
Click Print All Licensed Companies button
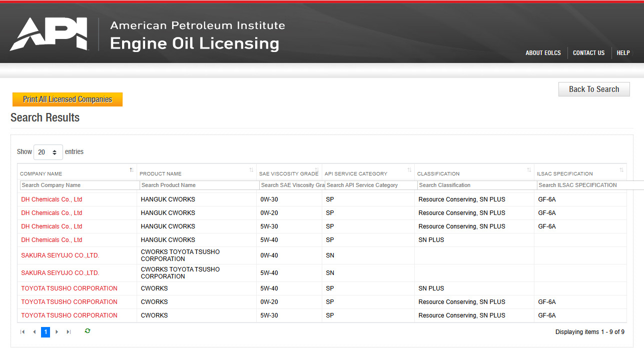pos(68,99)
